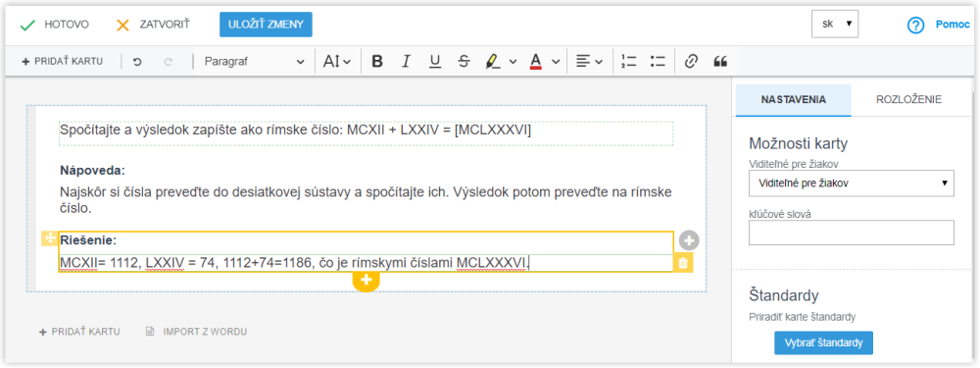
Task: Open the 'Viditeľné pre žiakov' dropdown
Action: coord(852,184)
